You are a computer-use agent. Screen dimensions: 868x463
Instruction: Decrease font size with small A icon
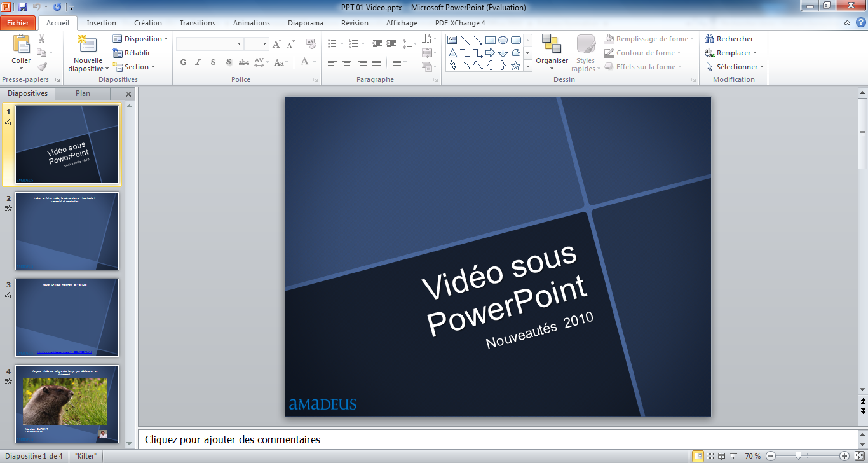[x=291, y=44]
